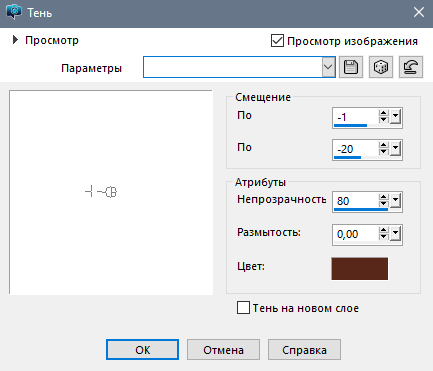This screenshot has height=371, width=433.
Task: Toggle the Просмотр изображения checkbox
Action: (x=277, y=41)
